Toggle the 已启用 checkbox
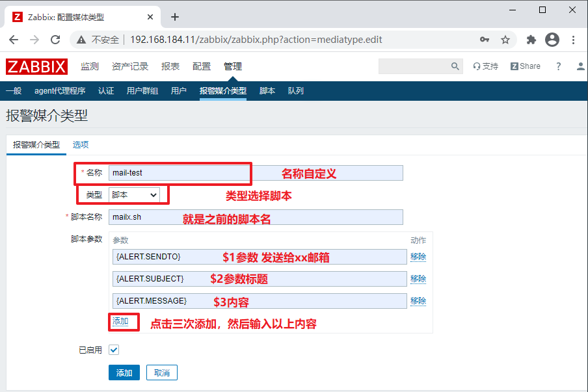This screenshot has height=392, width=588. click(114, 350)
